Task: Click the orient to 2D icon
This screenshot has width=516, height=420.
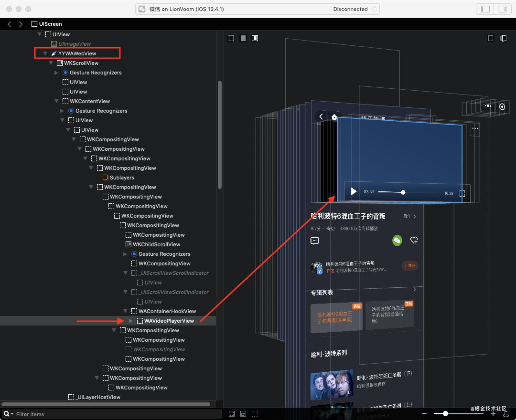Action: [490, 38]
